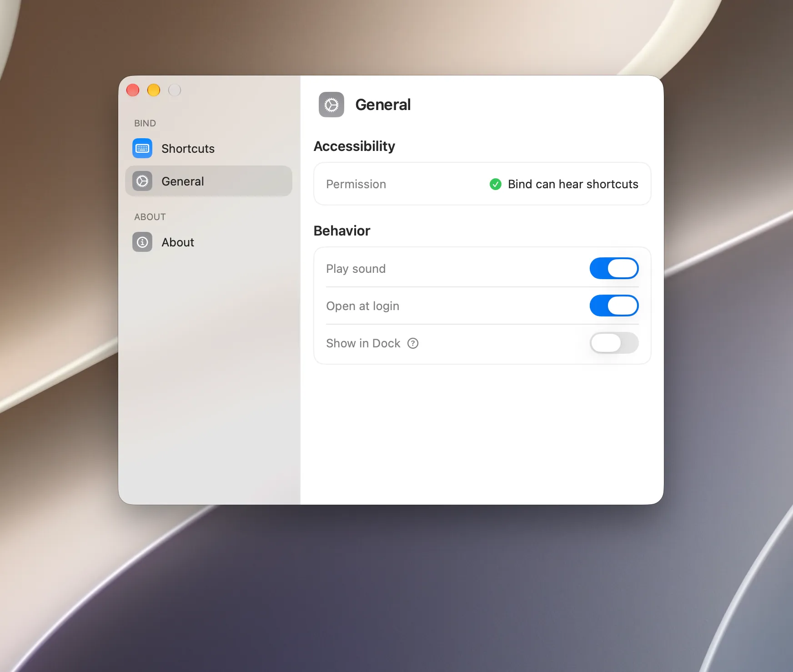Click the info icon beside About
The image size is (793, 672).
142,242
